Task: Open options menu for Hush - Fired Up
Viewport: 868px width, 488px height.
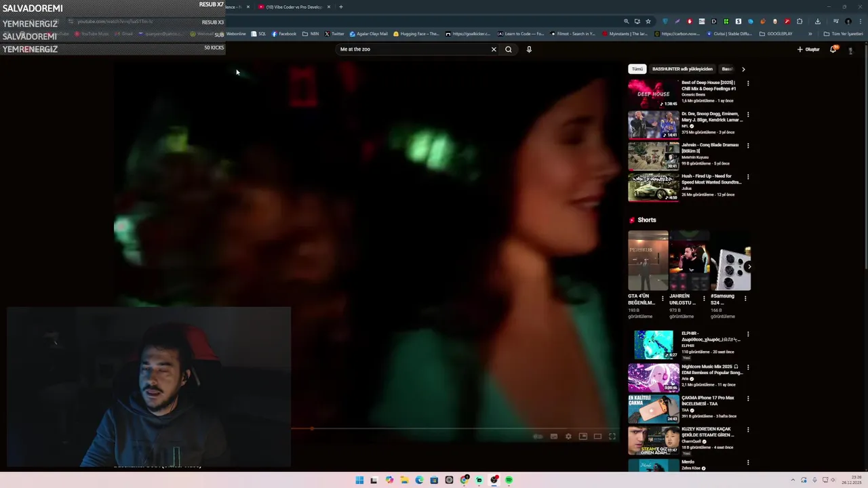Action: coord(748,177)
